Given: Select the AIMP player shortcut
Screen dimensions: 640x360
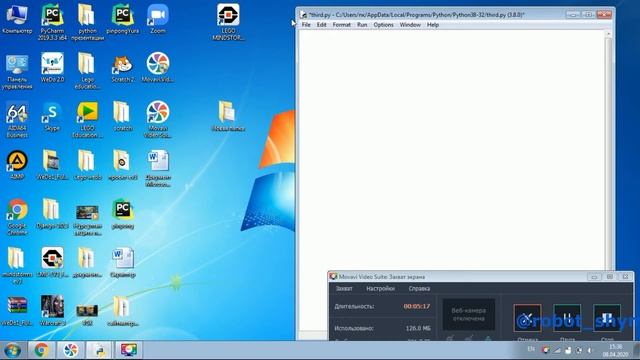Looking at the screenshot, I should 17,165.
